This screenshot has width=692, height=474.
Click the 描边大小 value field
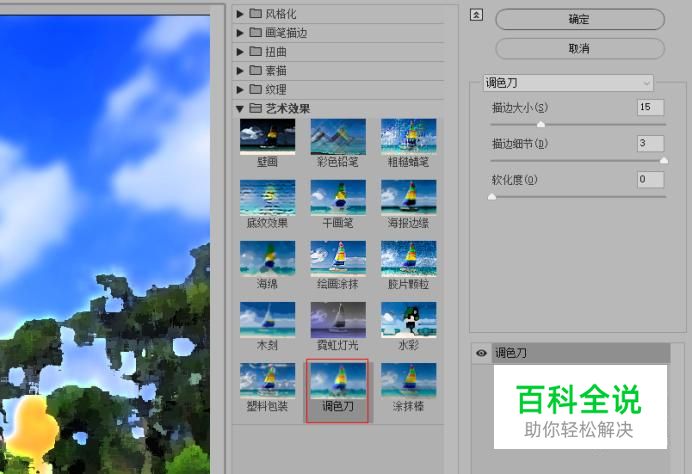[651, 107]
